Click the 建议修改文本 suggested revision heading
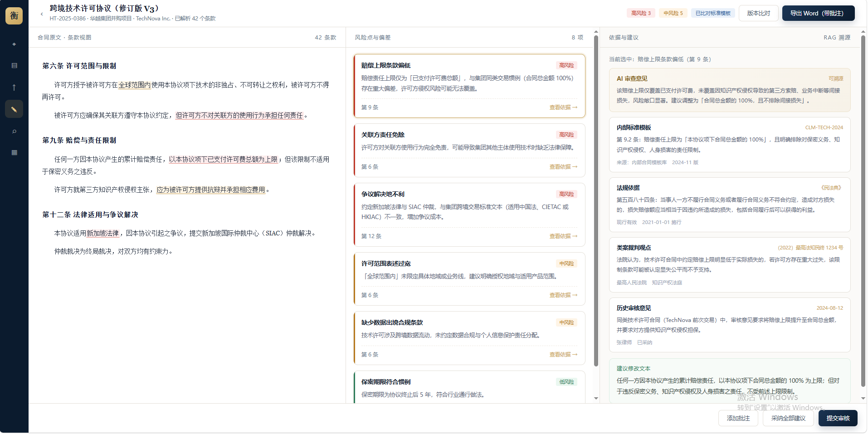Image resolution: width=868 pixels, height=434 pixels. coord(633,369)
